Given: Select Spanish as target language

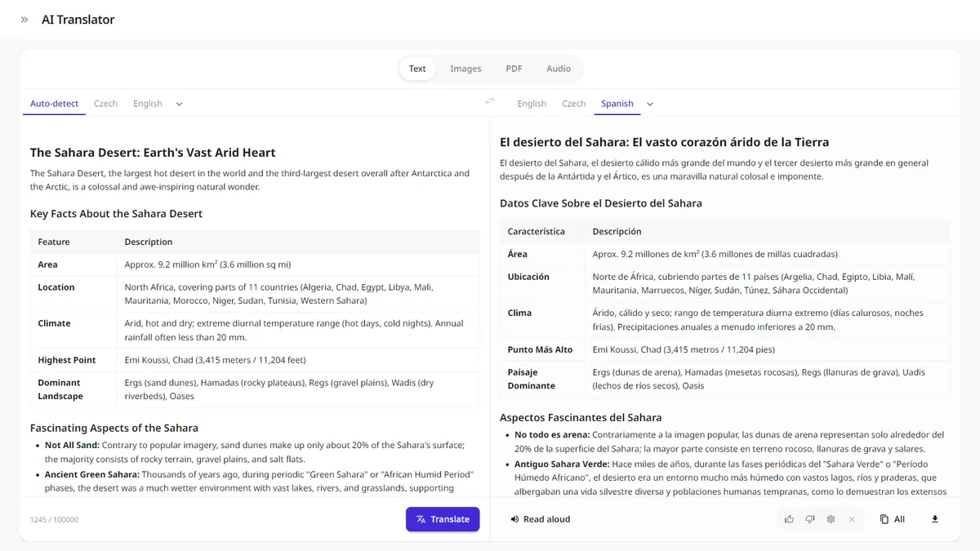Looking at the screenshot, I should click(x=617, y=104).
